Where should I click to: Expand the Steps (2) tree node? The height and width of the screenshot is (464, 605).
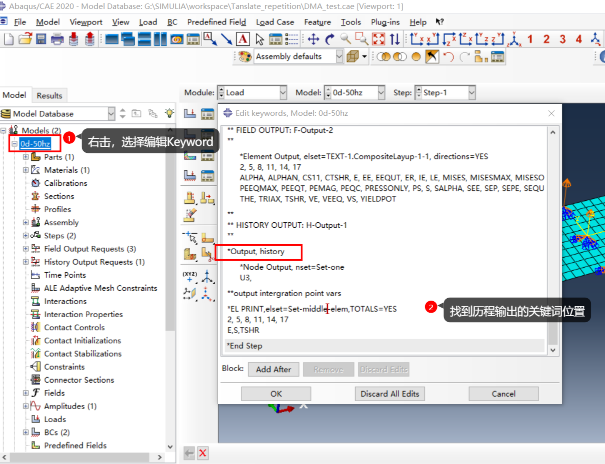tap(25, 236)
